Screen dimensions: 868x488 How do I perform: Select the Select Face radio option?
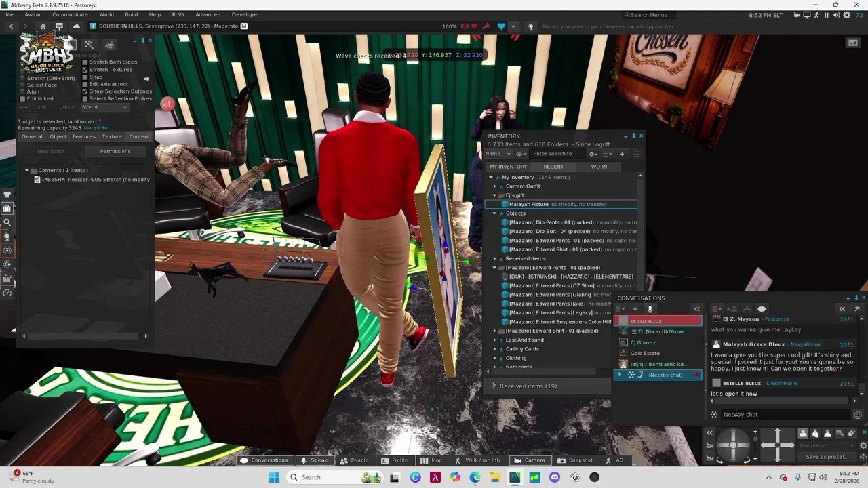point(22,85)
